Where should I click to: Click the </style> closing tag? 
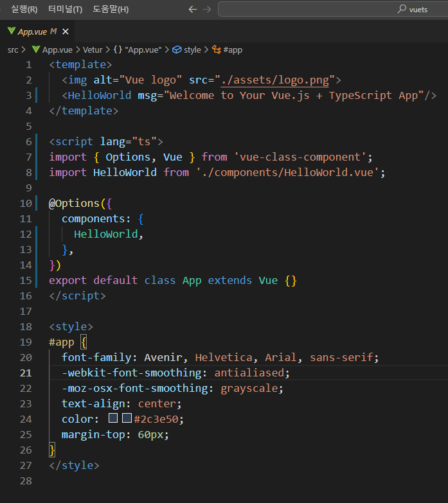[74, 466]
